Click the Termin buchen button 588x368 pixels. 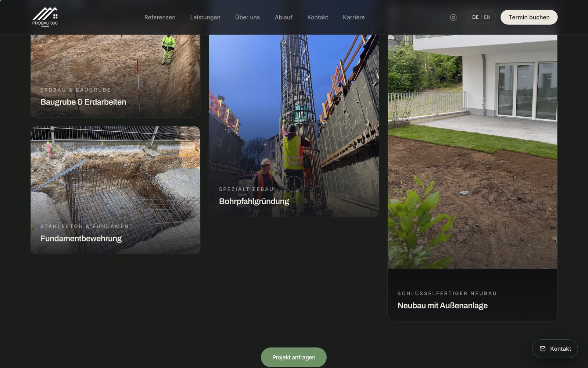click(529, 17)
